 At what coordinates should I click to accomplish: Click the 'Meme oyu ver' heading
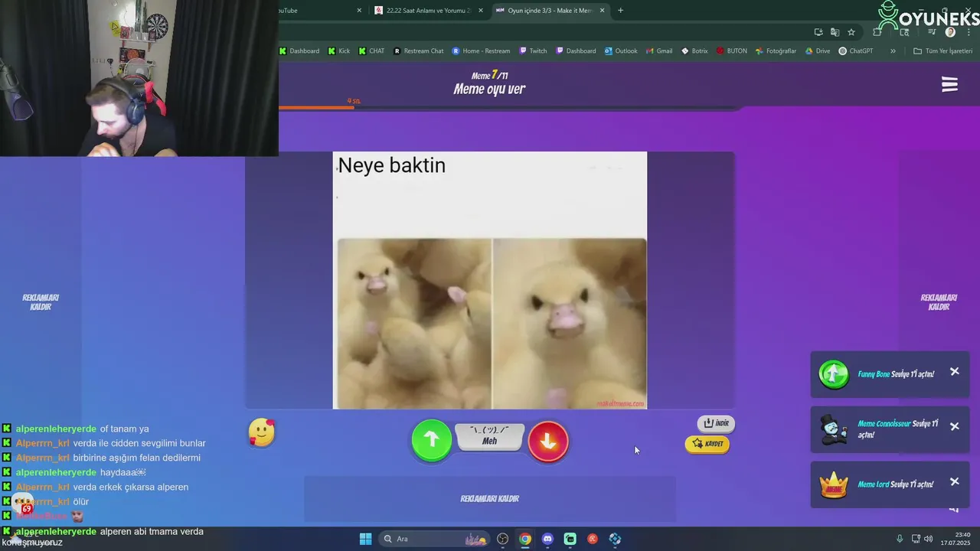tap(489, 89)
